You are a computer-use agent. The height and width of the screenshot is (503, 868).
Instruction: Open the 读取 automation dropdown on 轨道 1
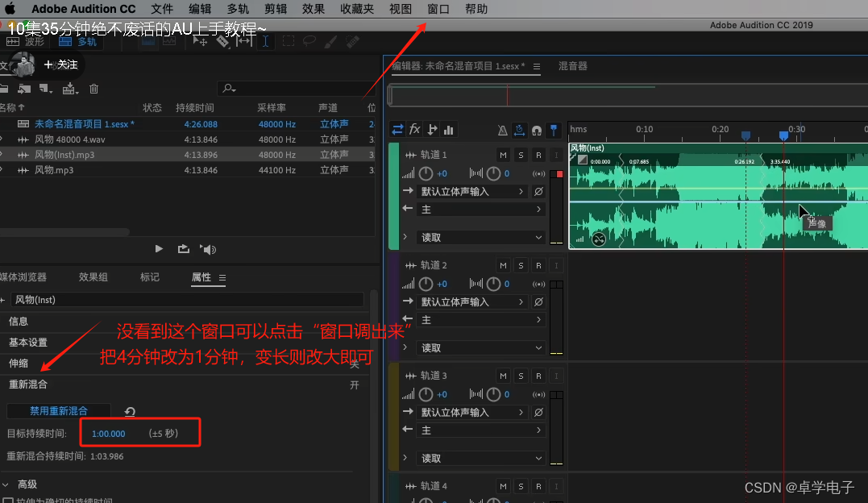pos(481,237)
